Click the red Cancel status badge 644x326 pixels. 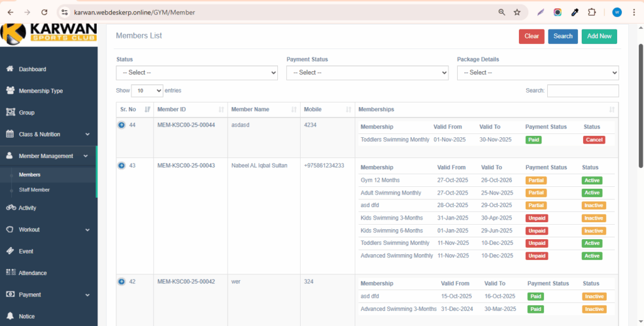click(x=594, y=140)
